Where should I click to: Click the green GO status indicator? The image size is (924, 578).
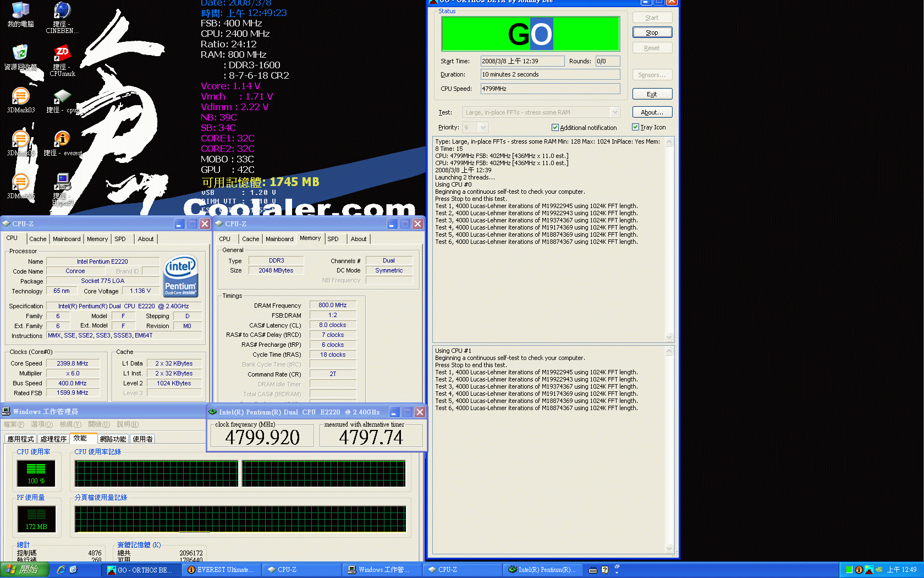click(x=531, y=34)
